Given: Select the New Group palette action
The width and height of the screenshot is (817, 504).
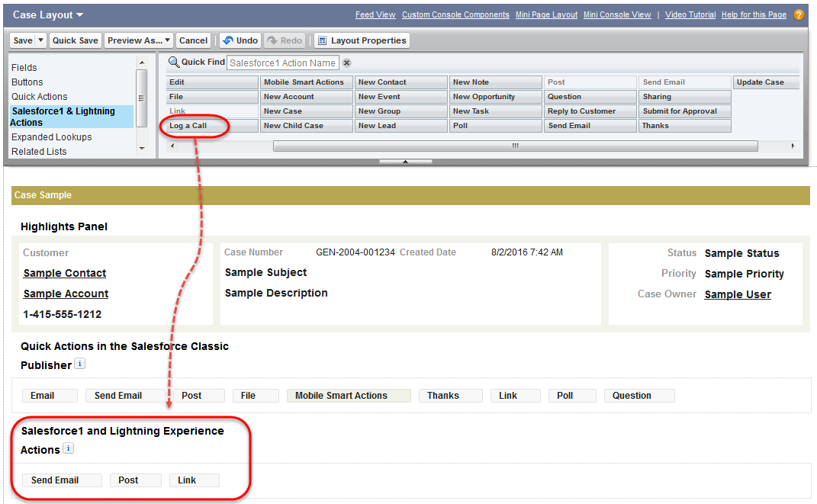Looking at the screenshot, I should click(x=401, y=111).
